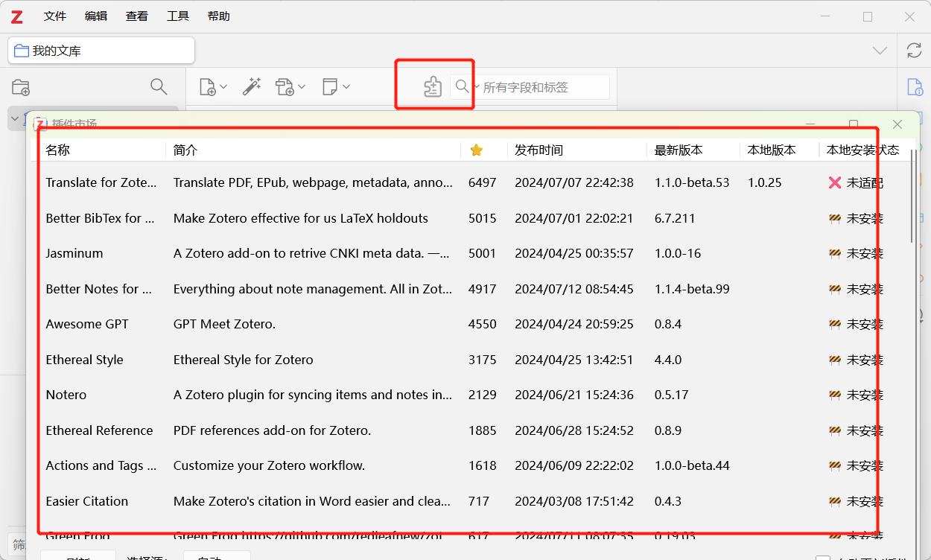Click the not-installed icon in the Ethereal Reference row
This screenshot has height=560, width=931.
(x=835, y=430)
